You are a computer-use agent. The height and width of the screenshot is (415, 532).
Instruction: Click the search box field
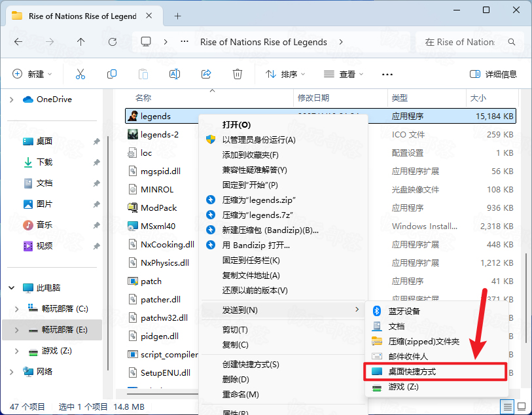pyautogui.click(x=470, y=42)
